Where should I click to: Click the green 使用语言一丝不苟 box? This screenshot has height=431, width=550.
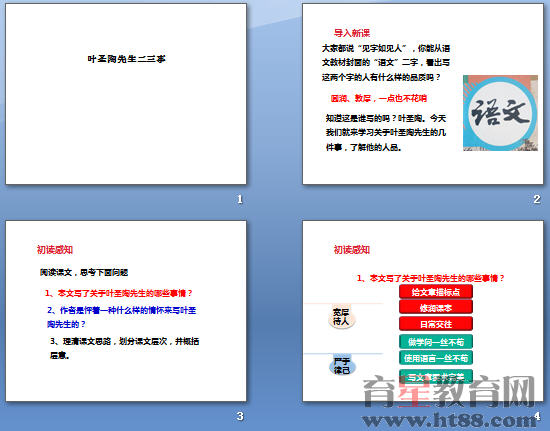pyautogui.click(x=436, y=358)
